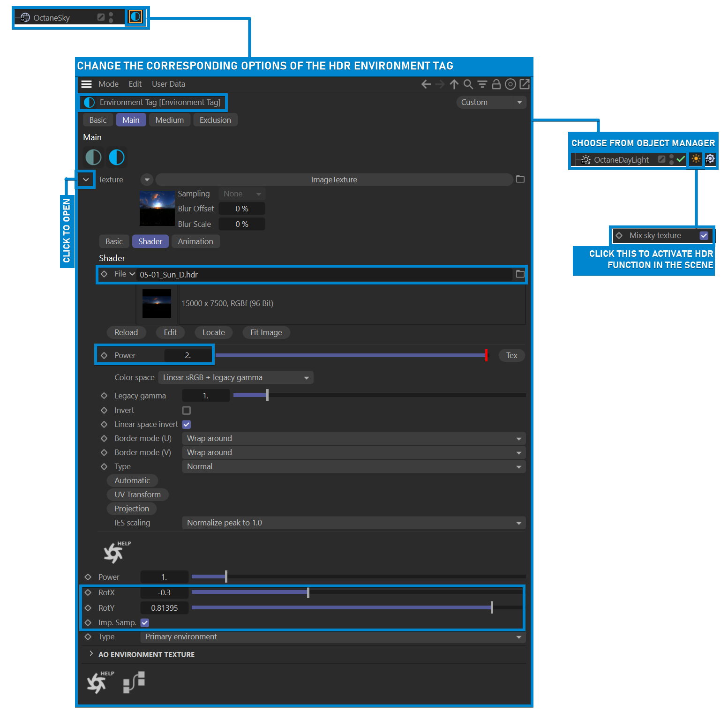Click the Fit Image button
This screenshot has width=728, height=719.
click(266, 333)
